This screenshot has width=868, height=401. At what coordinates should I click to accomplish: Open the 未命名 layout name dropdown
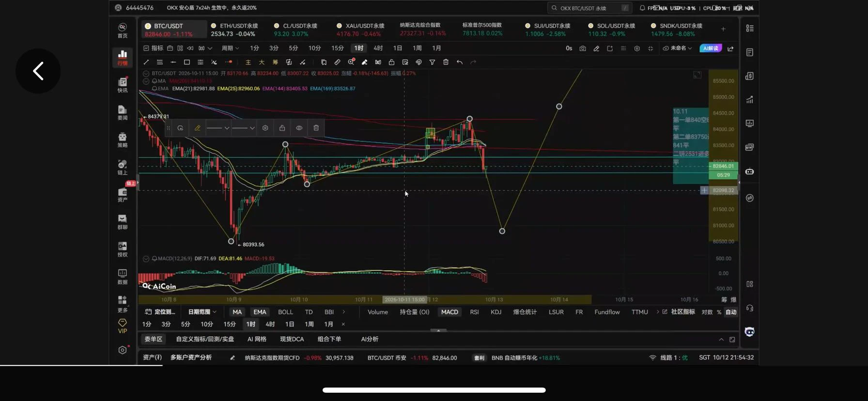678,48
